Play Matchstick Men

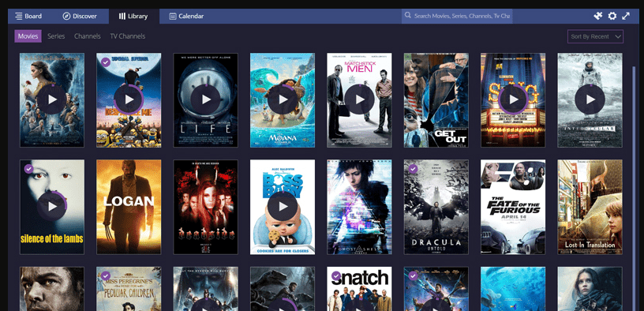tap(359, 99)
